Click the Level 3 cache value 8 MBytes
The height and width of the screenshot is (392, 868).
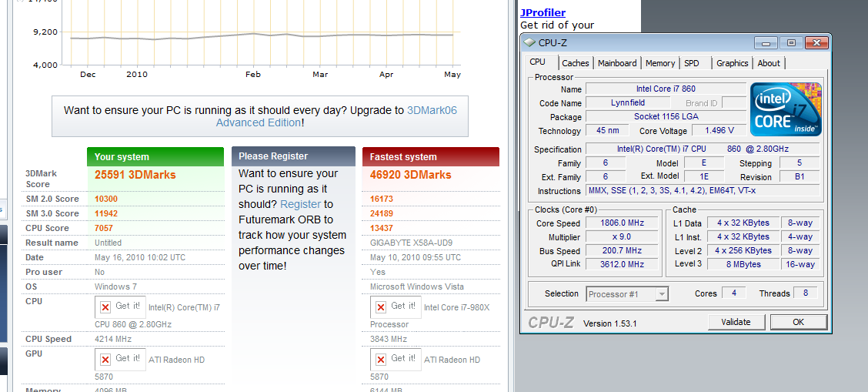(x=743, y=264)
